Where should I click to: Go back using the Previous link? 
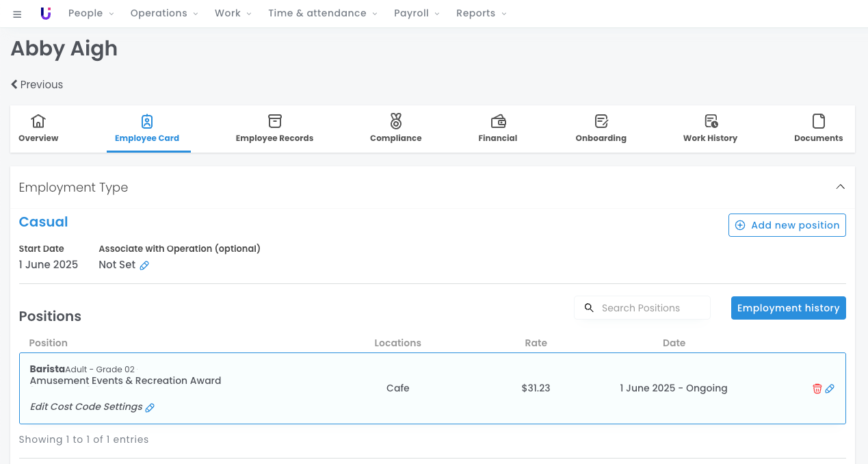(37, 85)
